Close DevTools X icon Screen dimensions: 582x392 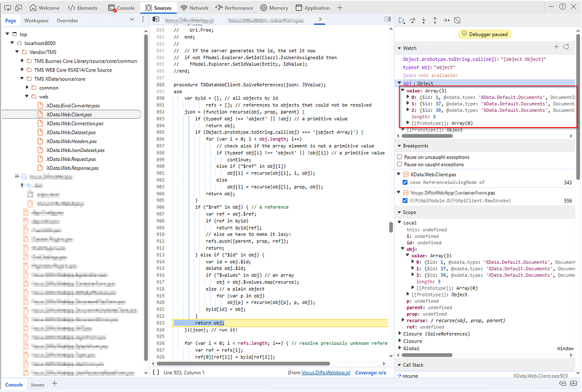[575, 6]
